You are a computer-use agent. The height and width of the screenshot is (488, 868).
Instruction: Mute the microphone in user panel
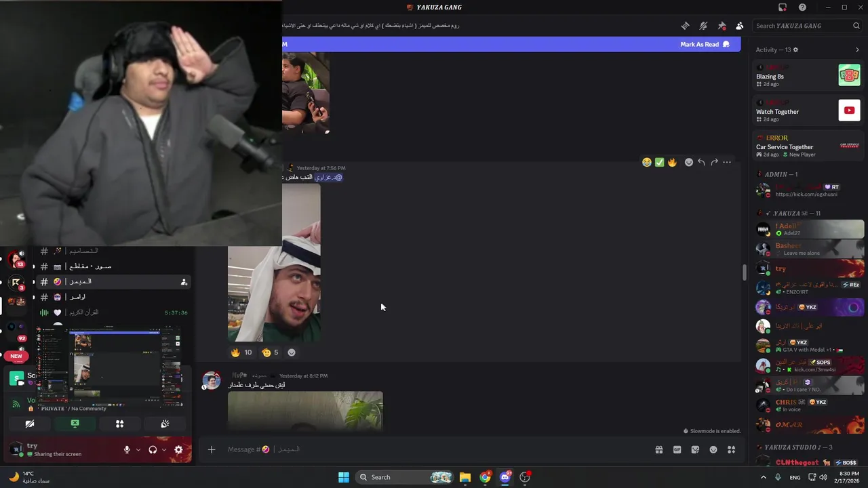click(127, 449)
